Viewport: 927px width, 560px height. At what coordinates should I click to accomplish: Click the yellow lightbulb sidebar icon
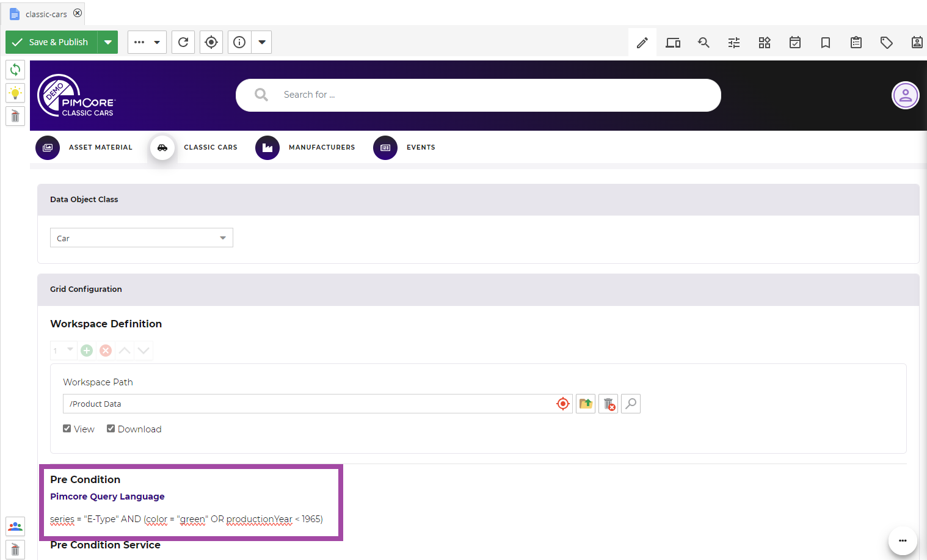coord(15,93)
